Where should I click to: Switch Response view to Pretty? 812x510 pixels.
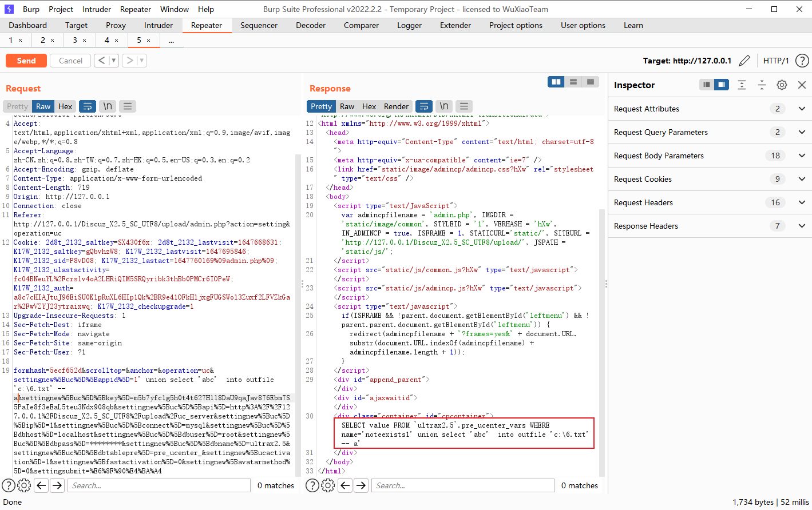click(x=321, y=106)
